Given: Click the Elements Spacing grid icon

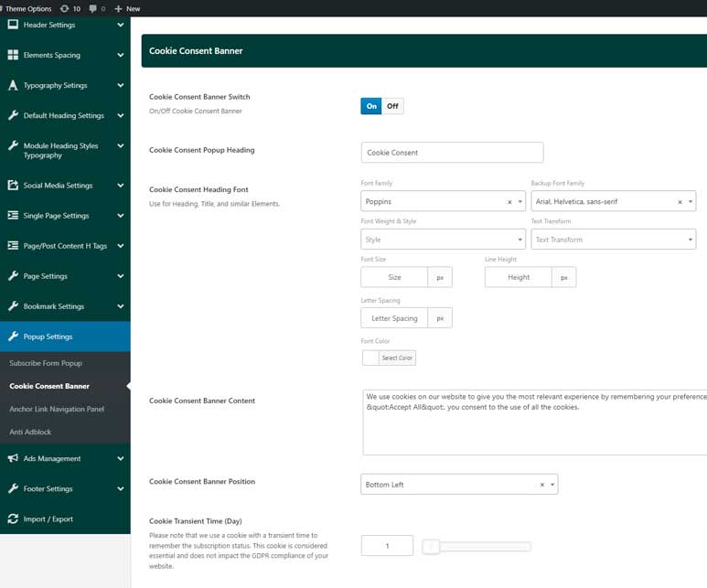Looking at the screenshot, I should pyautogui.click(x=13, y=55).
